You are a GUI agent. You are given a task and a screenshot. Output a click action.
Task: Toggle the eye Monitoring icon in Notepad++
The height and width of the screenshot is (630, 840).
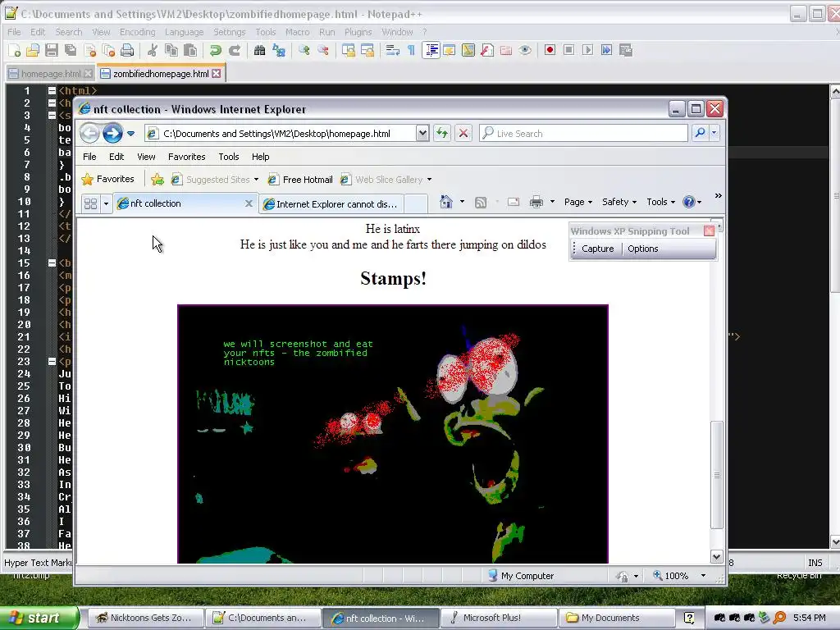(525, 50)
